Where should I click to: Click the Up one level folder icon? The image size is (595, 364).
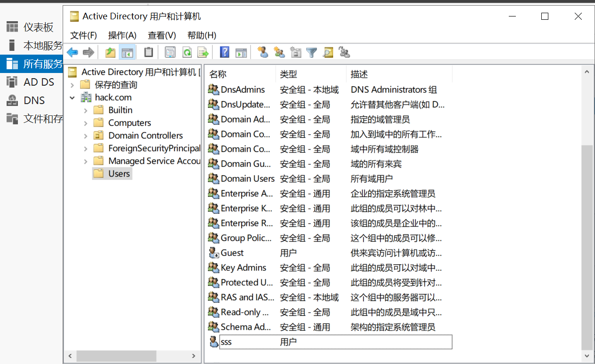(110, 52)
